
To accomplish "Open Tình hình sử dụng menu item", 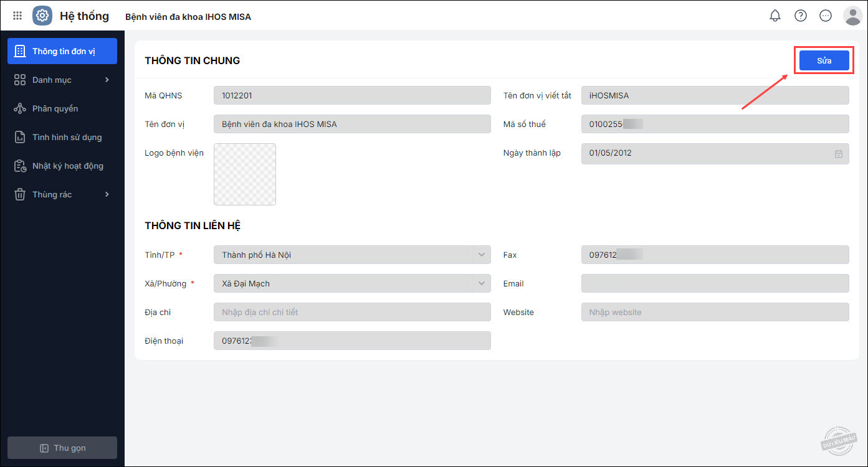I will click(x=62, y=137).
